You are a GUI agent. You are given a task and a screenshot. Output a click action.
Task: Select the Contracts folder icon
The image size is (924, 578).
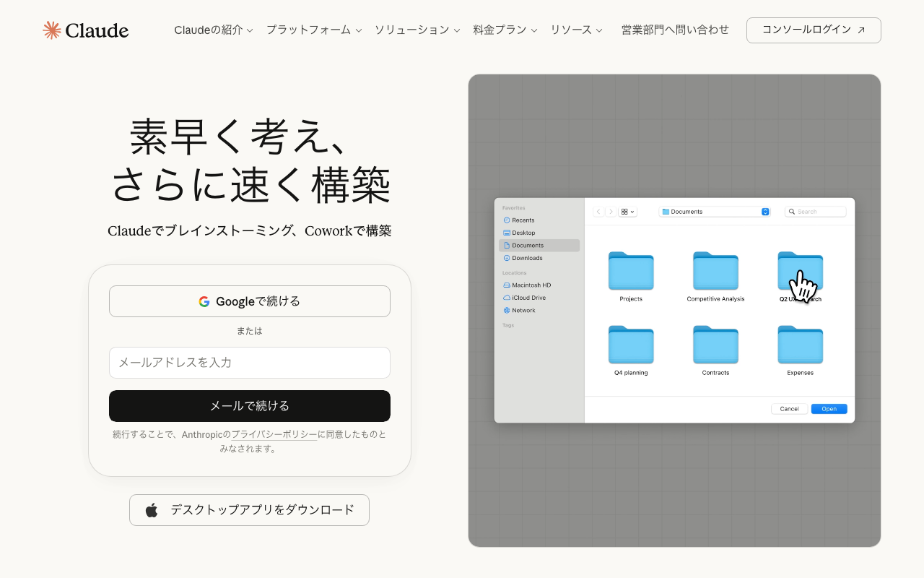pos(715,345)
